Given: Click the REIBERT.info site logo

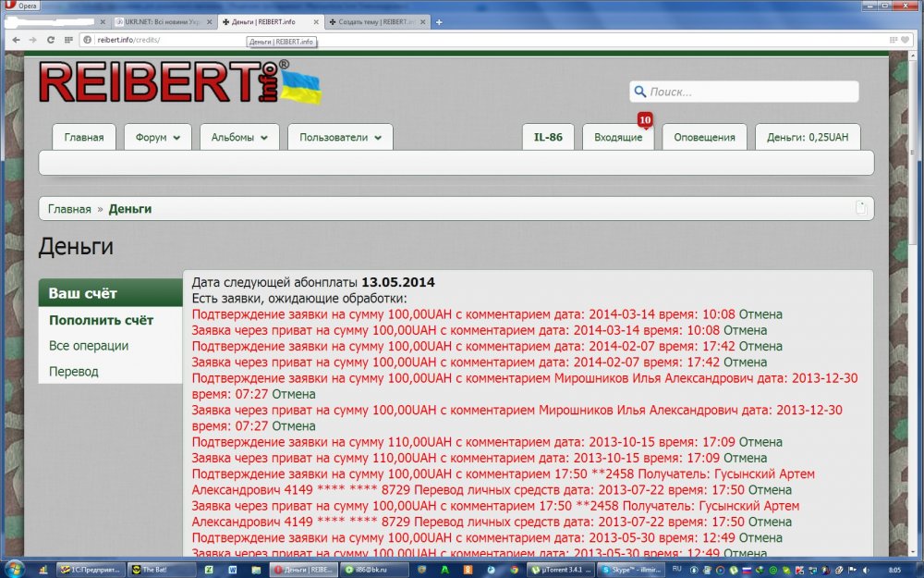Looking at the screenshot, I should coord(180,82).
